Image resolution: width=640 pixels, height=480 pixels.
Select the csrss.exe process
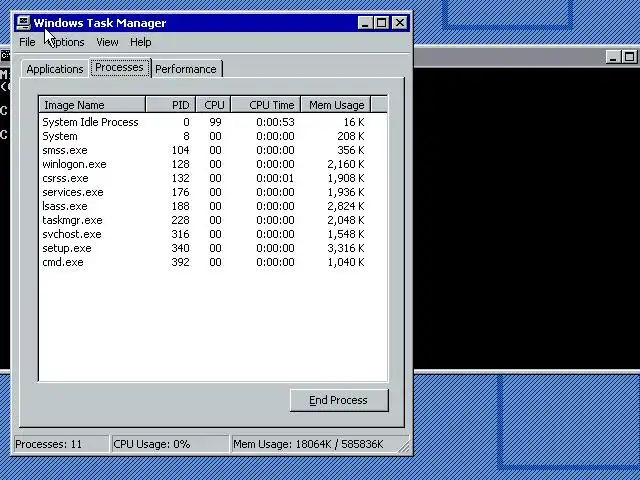click(x=65, y=178)
